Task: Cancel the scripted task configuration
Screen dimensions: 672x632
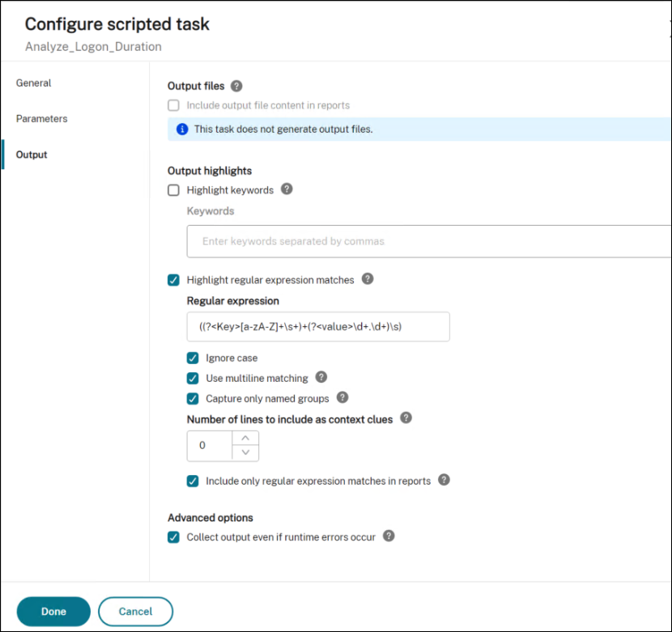Action: tap(135, 612)
